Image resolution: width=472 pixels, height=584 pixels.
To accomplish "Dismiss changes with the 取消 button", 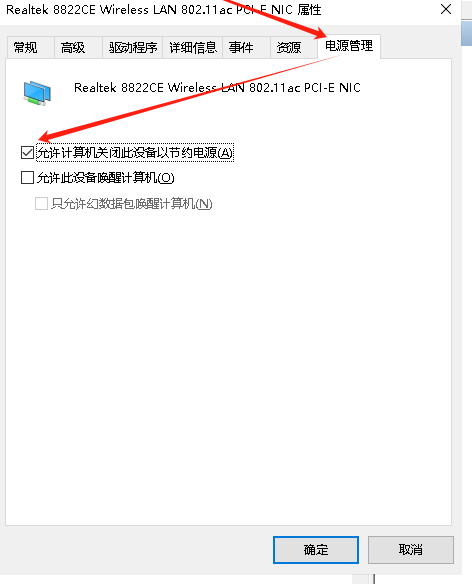I will click(x=411, y=550).
